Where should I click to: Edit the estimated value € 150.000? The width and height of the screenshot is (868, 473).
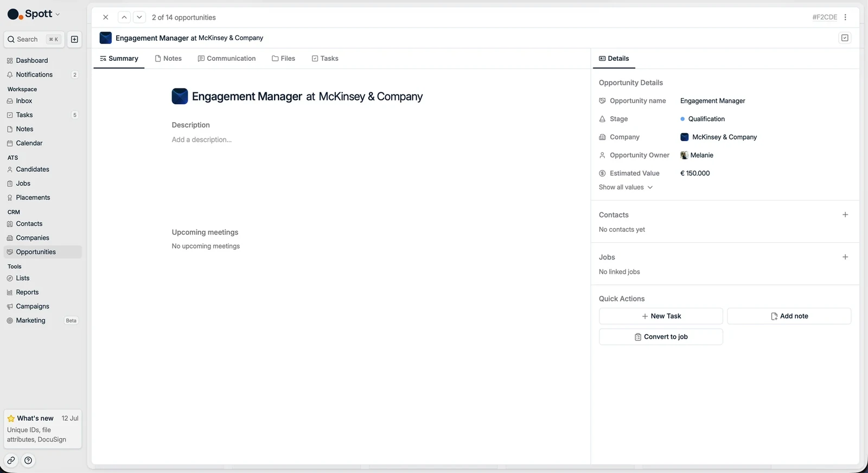coord(695,173)
